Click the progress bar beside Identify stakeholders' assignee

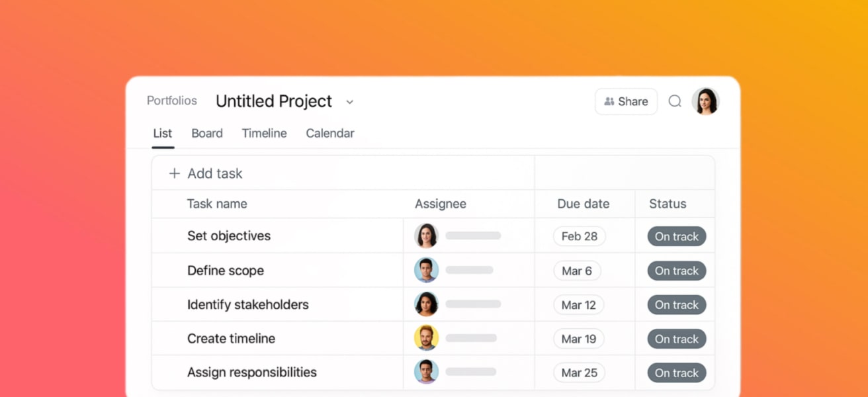click(x=474, y=304)
